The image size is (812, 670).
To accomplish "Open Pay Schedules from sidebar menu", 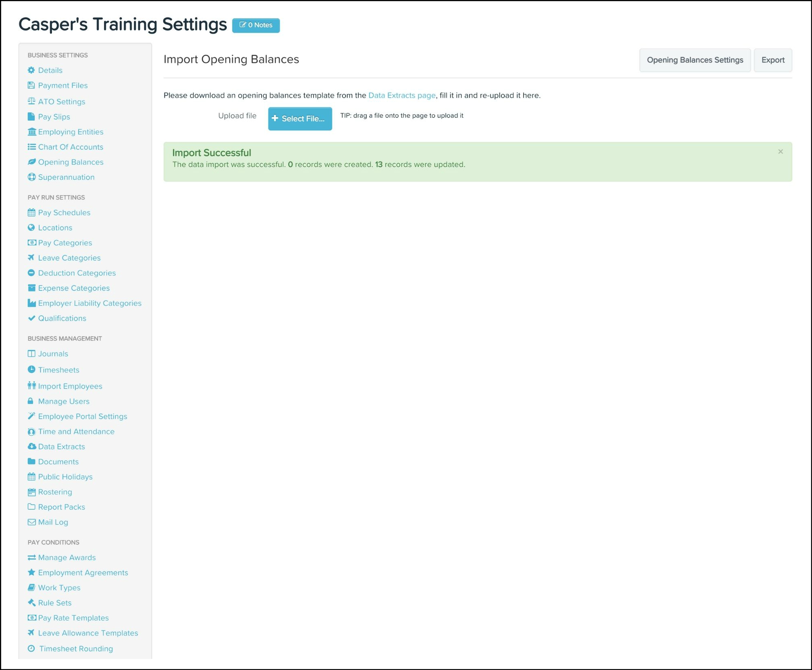I will [64, 212].
